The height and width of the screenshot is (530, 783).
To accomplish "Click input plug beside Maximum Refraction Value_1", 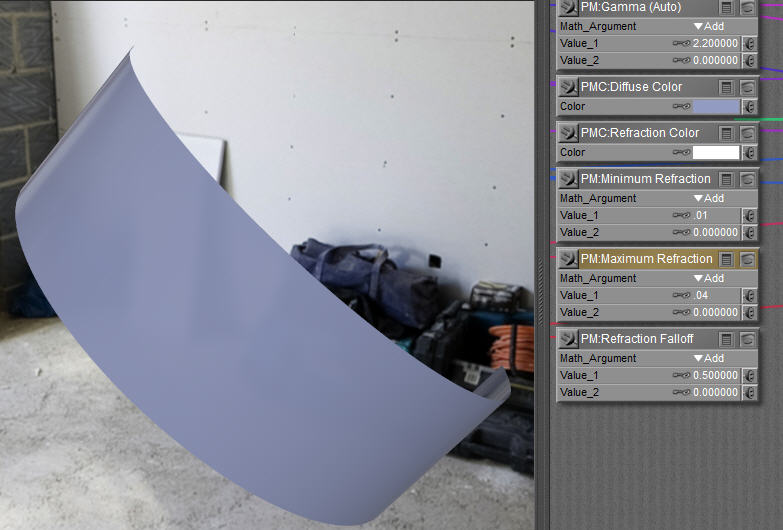I will click(x=749, y=296).
